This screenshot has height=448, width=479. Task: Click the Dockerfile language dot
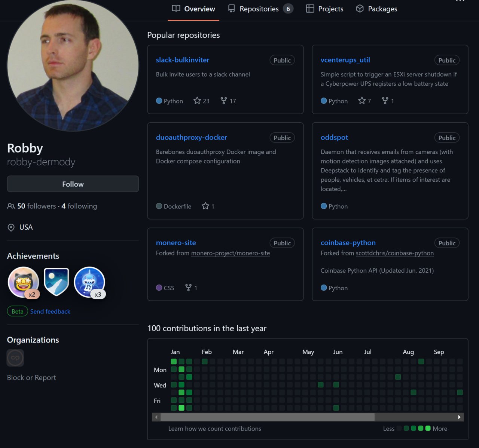(159, 206)
